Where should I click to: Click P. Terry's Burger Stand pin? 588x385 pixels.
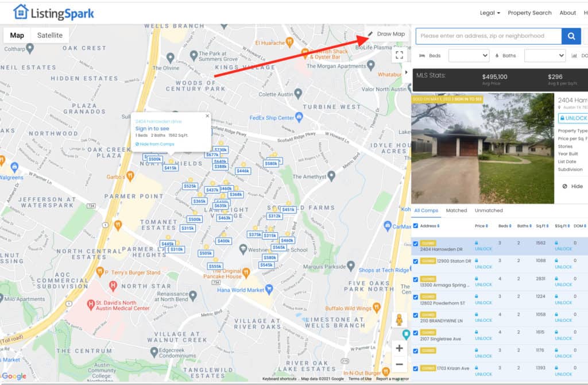(100, 272)
